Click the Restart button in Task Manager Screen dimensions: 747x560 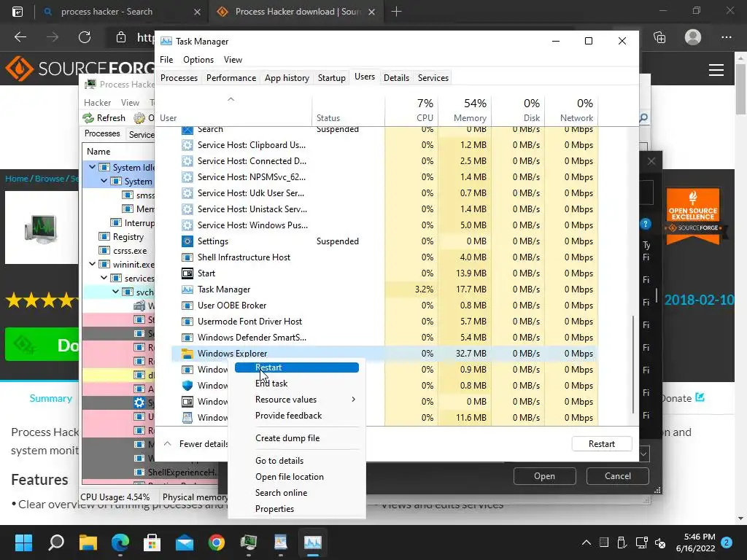click(602, 443)
